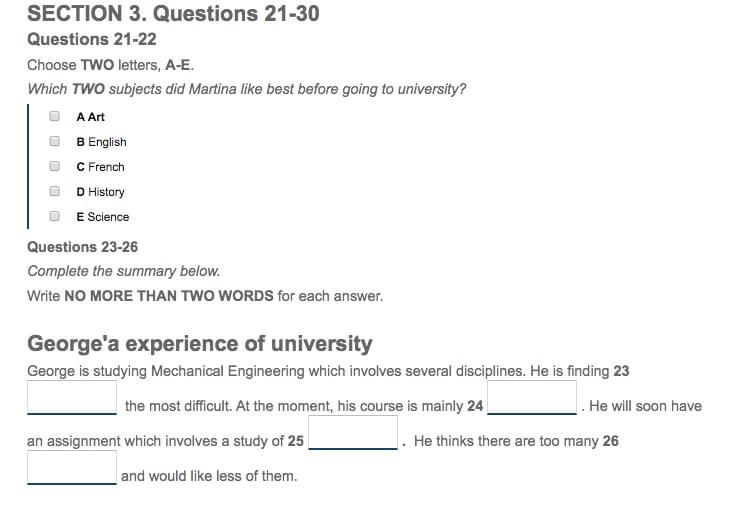Screen dimensions: 736x511
Task: Check the box for A Art
Action: point(54,116)
